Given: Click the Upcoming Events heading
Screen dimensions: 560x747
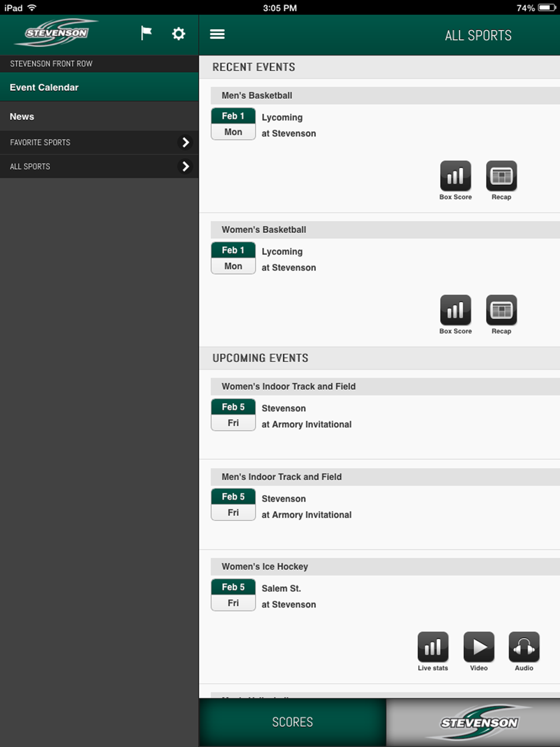Looking at the screenshot, I should point(260,358).
